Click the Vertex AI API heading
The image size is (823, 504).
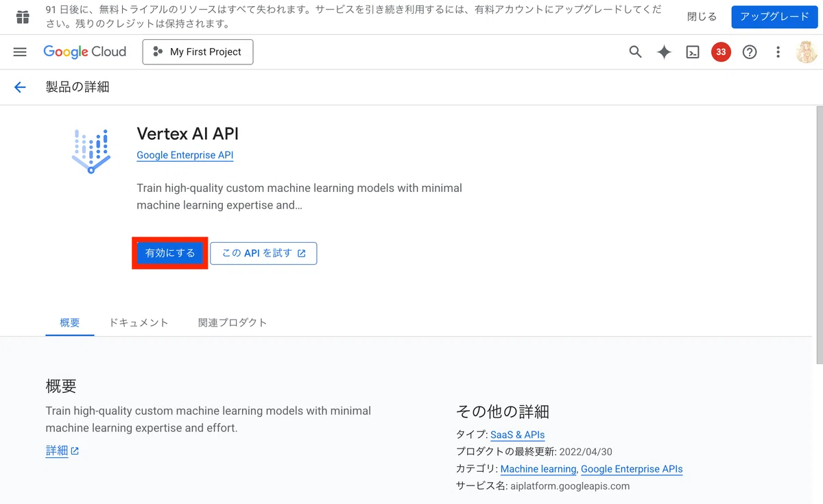[x=188, y=133]
